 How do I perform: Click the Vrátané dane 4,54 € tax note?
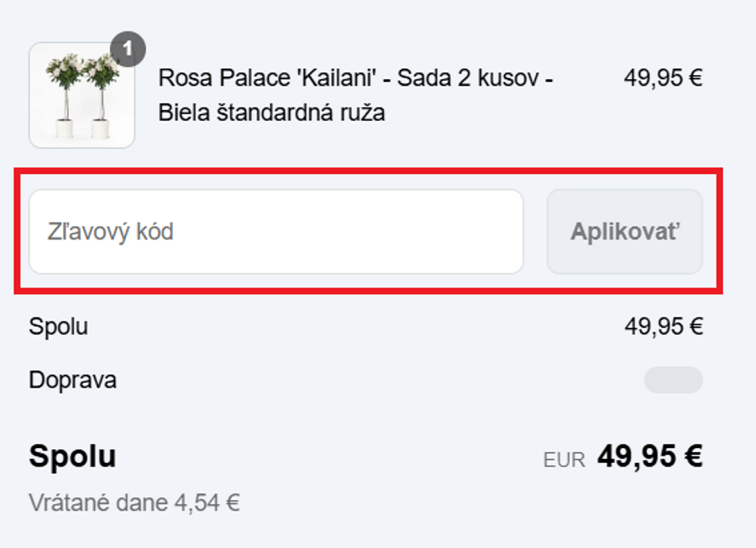(x=134, y=502)
